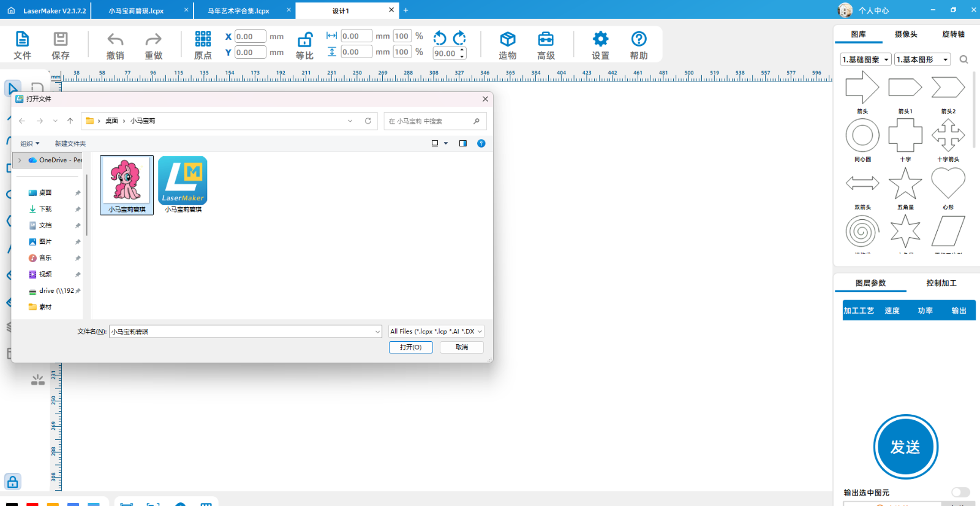The image size is (980, 506).
Task: Switch to the 控制加工 tab
Action: (941, 283)
